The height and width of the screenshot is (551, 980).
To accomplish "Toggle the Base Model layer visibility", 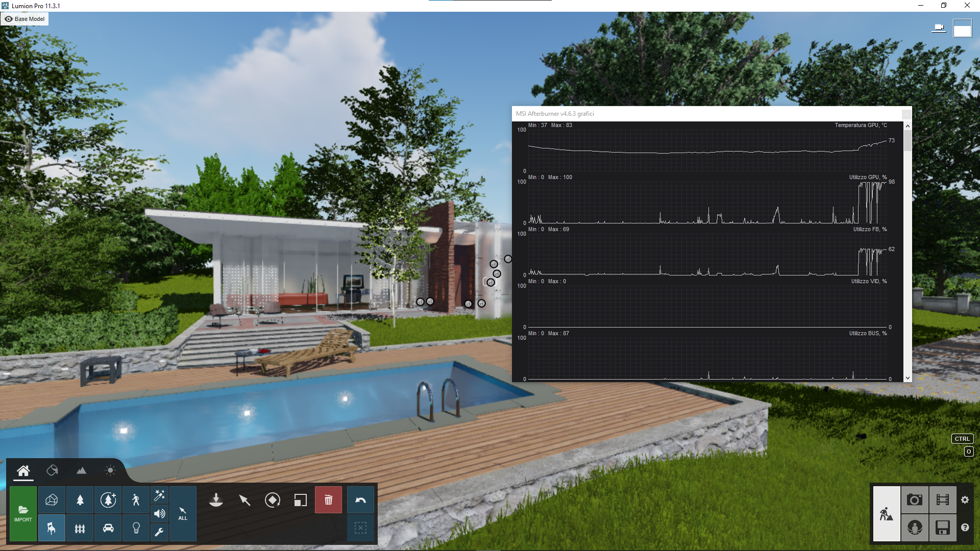I will pyautogui.click(x=24, y=19).
